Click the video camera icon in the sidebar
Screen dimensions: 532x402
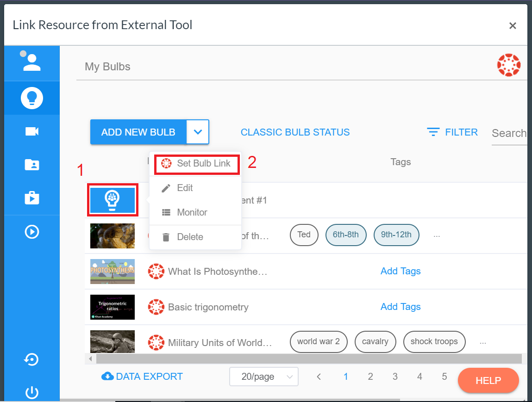tap(32, 131)
